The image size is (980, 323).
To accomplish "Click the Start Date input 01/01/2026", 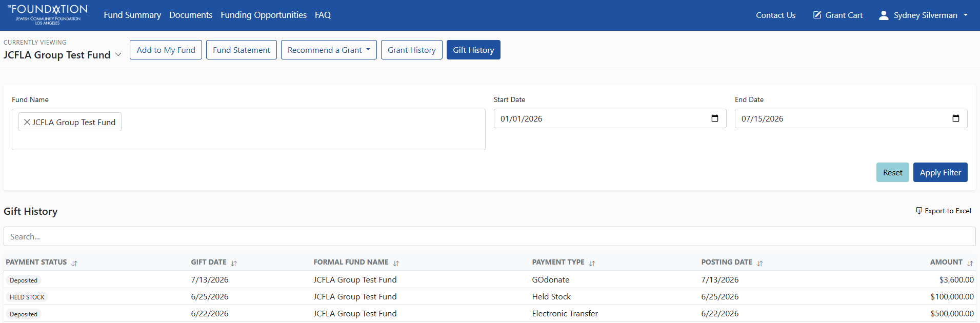I will pos(610,118).
